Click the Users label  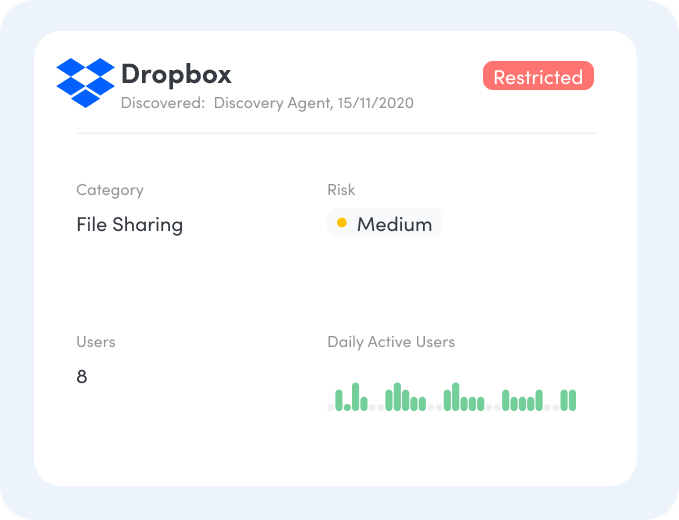96,342
